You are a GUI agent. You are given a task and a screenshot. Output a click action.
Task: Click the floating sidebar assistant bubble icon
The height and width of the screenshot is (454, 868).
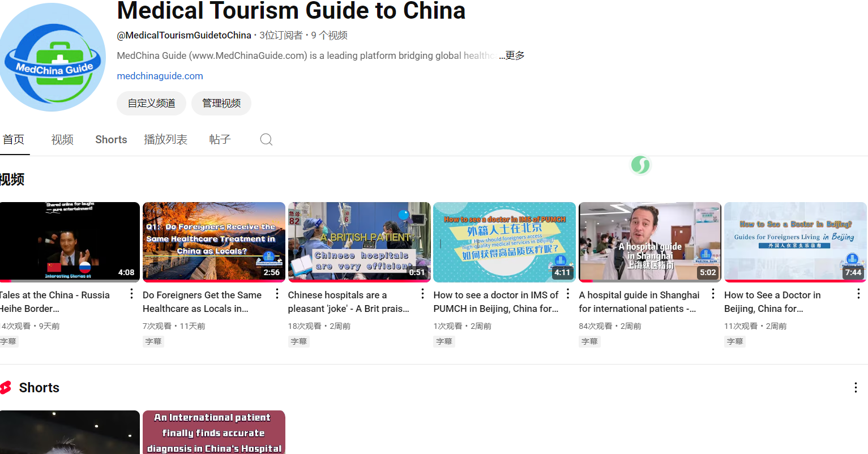pyautogui.click(x=640, y=165)
